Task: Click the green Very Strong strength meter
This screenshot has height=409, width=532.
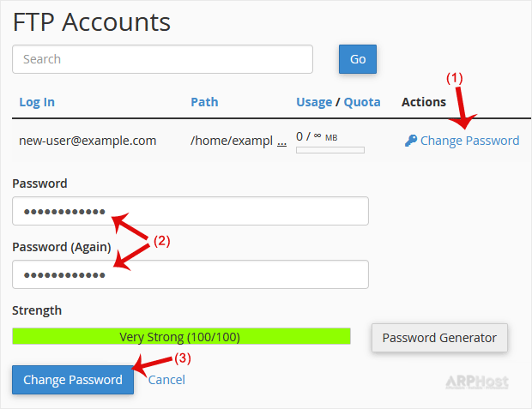Action: point(181,337)
